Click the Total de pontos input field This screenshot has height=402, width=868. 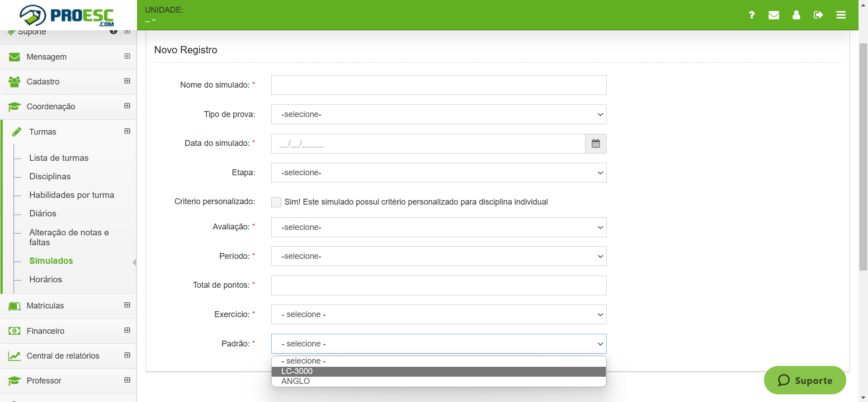coord(439,285)
